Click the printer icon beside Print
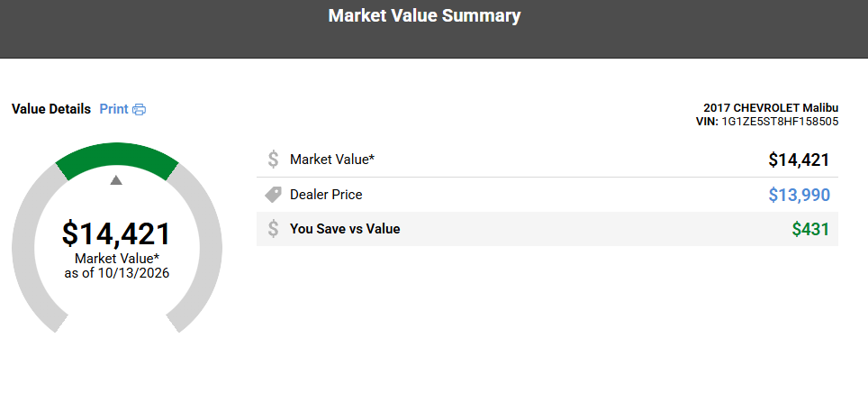 [140, 109]
